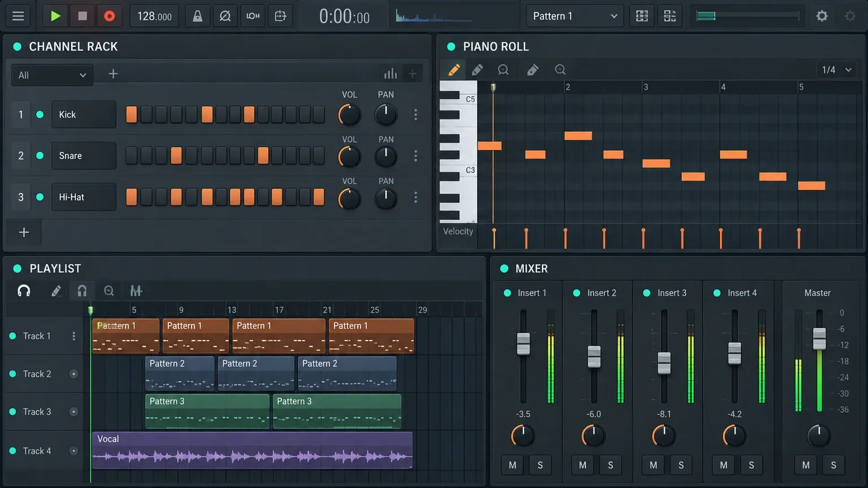Toggle the round button on Track 2

click(73, 374)
